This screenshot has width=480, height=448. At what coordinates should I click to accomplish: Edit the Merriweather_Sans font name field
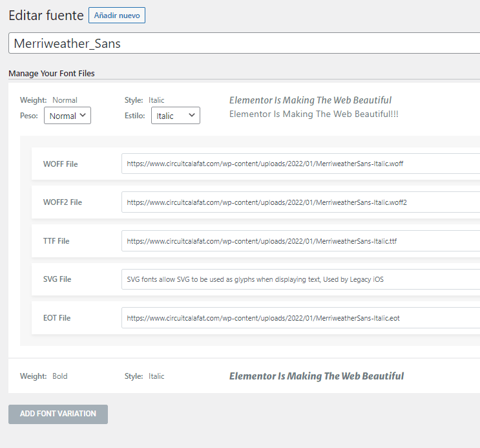244,43
